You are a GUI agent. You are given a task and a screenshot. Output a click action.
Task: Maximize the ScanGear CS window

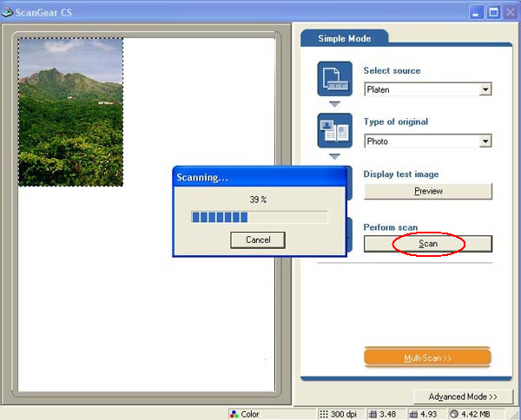point(493,13)
